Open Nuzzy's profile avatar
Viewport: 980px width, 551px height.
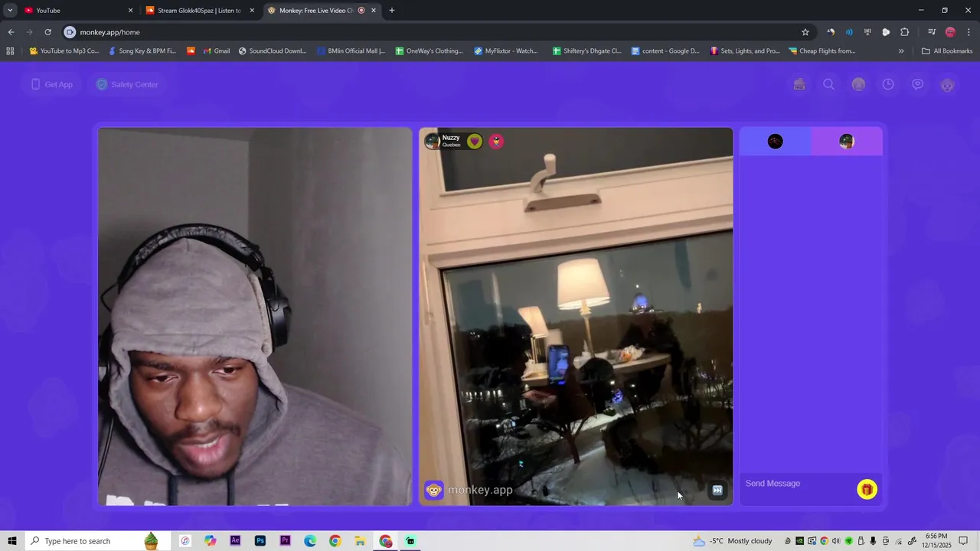click(433, 141)
